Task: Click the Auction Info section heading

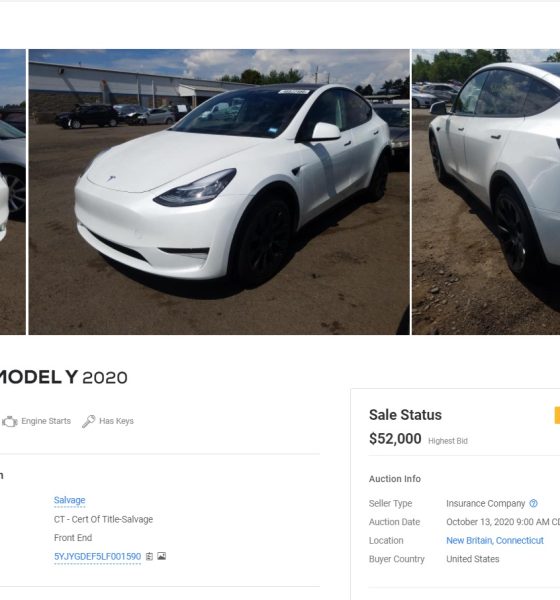Action: [395, 479]
